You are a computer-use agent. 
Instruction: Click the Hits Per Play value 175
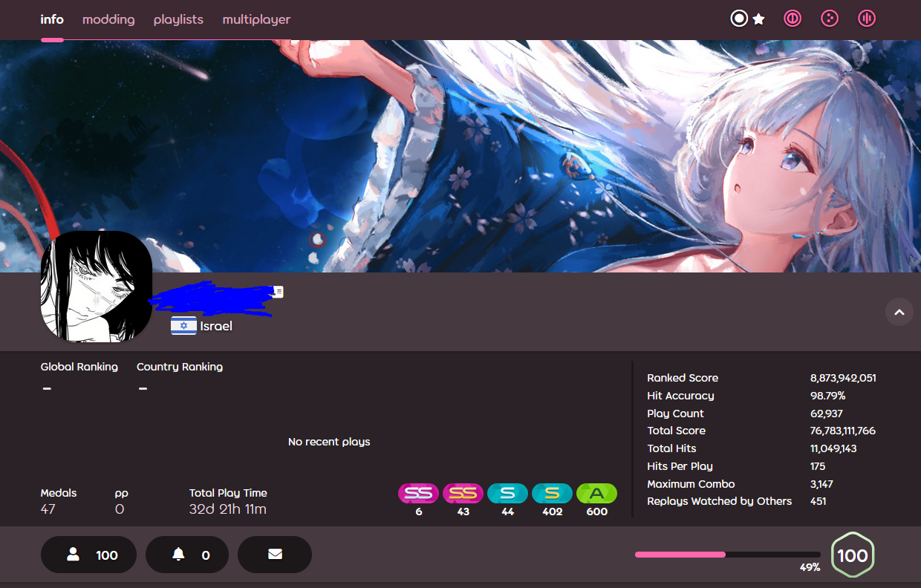818,466
